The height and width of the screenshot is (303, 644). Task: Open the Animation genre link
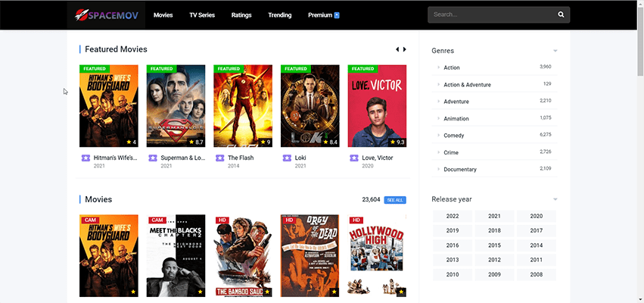[x=456, y=118]
